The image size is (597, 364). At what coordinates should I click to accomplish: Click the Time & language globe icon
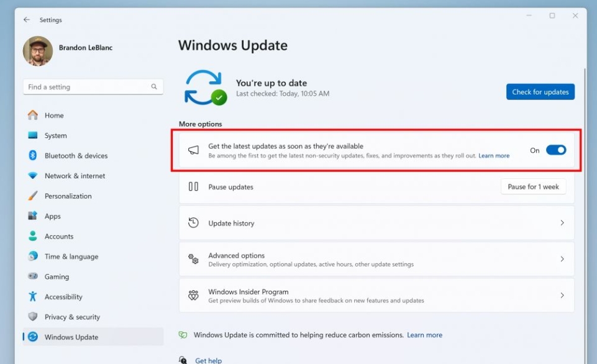point(33,256)
